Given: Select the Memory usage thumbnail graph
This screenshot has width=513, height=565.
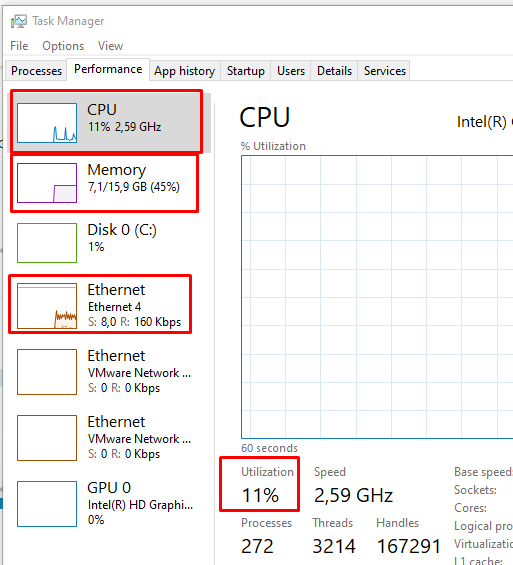Looking at the screenshot, I should 47,183.
